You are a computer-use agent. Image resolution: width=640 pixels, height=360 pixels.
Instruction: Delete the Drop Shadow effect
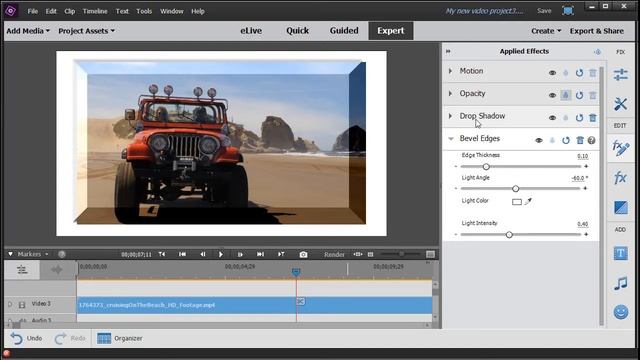pos(593,118)
